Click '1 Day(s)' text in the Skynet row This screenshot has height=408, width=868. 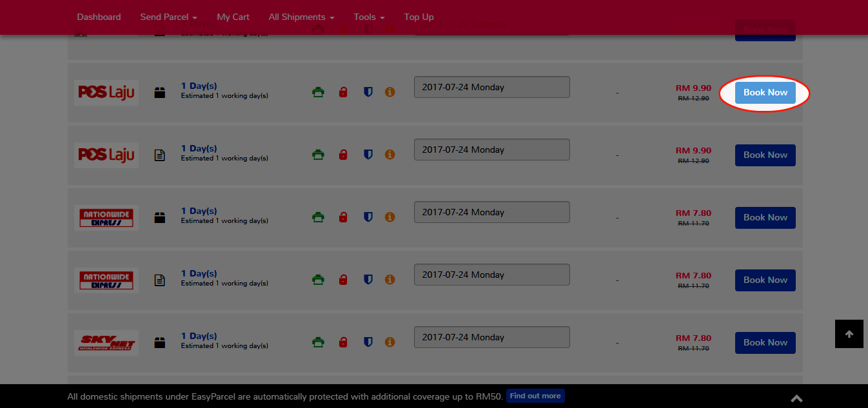(199, 336)
